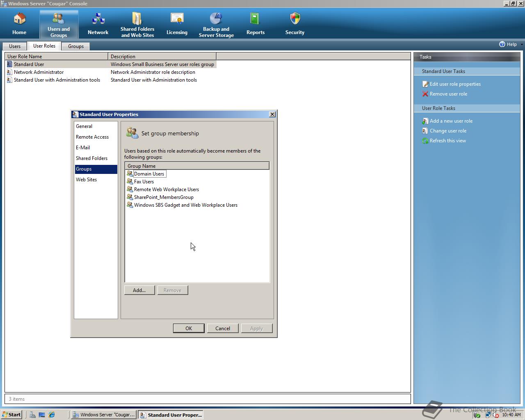Click the Help question mark icon
This screenshot has width=525, height=420.
(502, 44)
